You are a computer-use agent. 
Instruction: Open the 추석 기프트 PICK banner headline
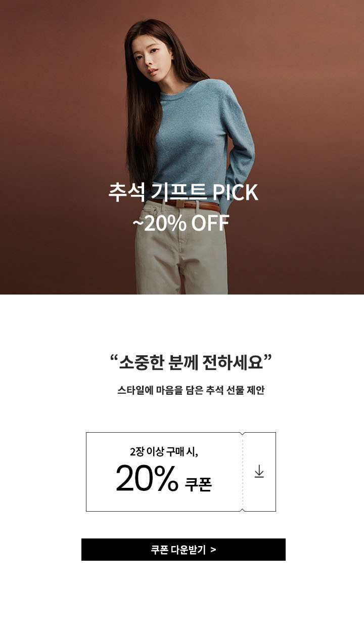point(183,193)
